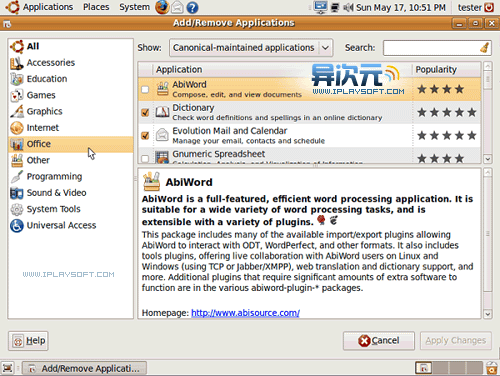Click the Games cards icon

(x=17, y=95)
